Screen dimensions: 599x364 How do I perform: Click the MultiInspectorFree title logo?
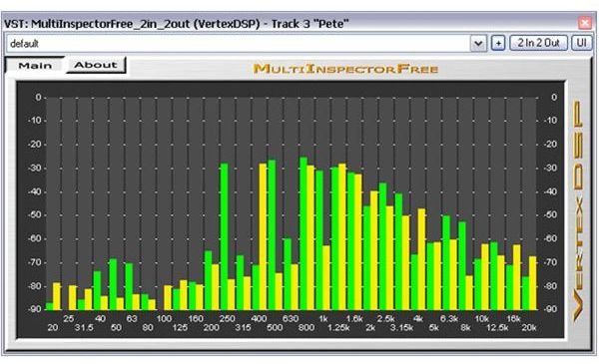[345, 69]
